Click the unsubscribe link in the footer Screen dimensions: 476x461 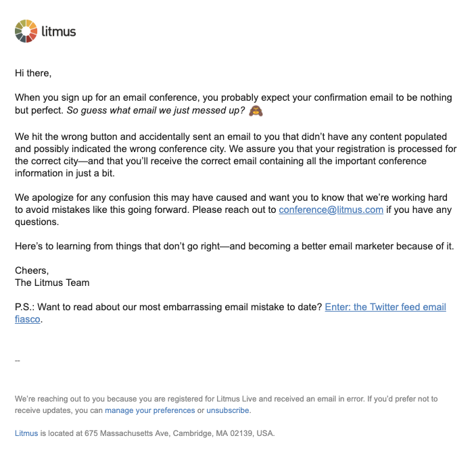coord(228,410)
